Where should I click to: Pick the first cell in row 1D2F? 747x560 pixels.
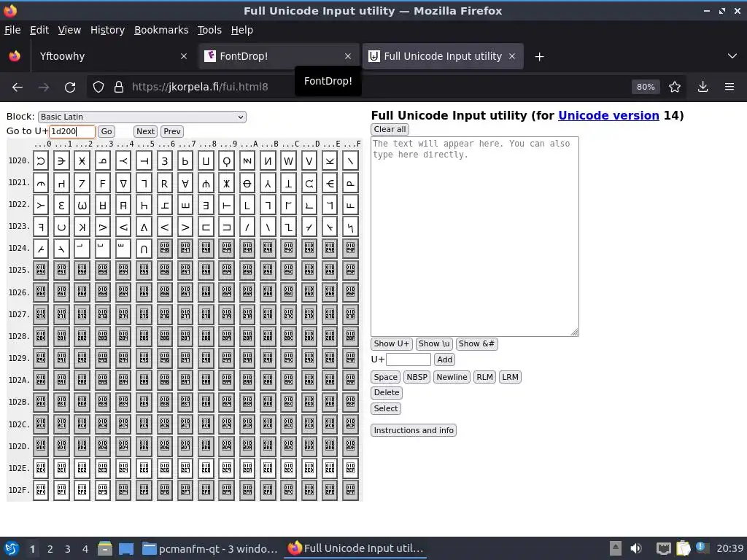tap(41, 490)
